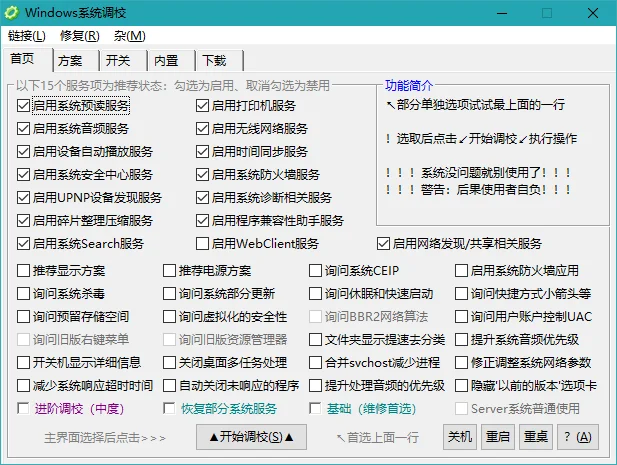Close the Windows系统调校 window
Viewport: 617px width, 465px height.
click(x=593, y=13)
